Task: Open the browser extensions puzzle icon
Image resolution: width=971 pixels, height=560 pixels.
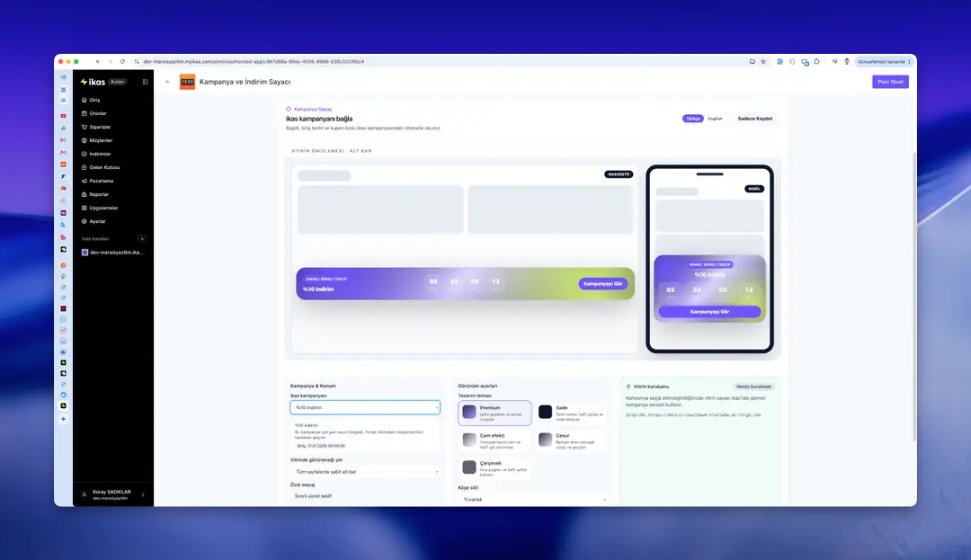Action: [816, 62]
